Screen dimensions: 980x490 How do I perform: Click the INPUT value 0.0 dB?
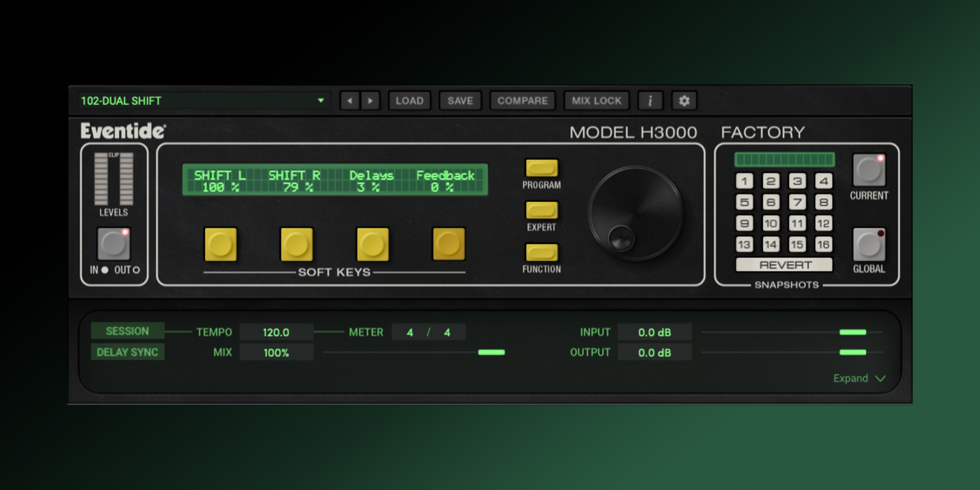(654, 332)
